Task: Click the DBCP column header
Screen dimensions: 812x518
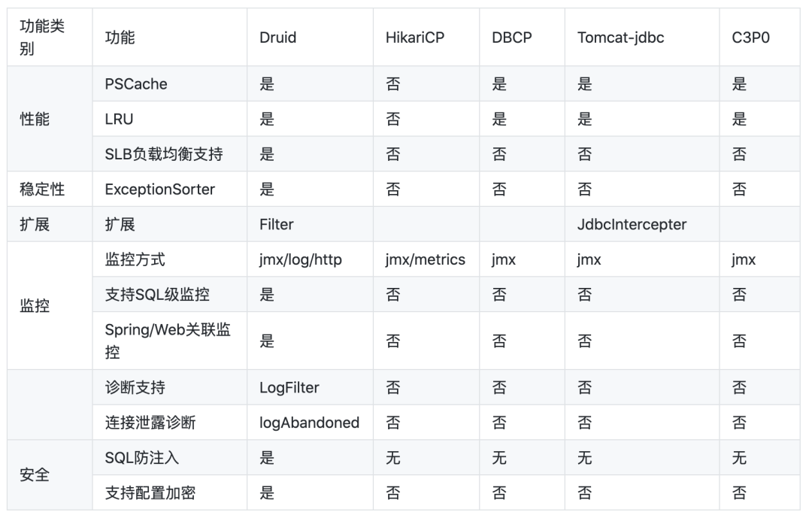Action: pyautogui.click(x=511, y=38)
